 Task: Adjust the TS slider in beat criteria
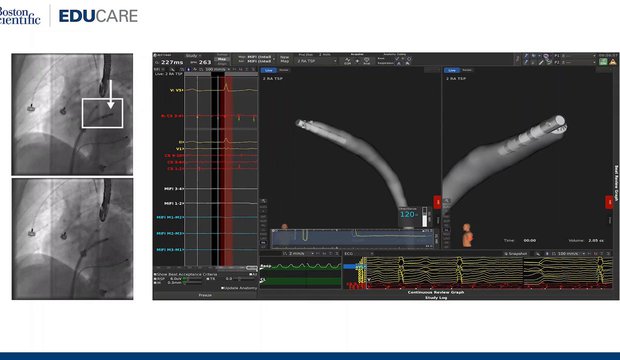pyautogui.click(x=239, y=279)
